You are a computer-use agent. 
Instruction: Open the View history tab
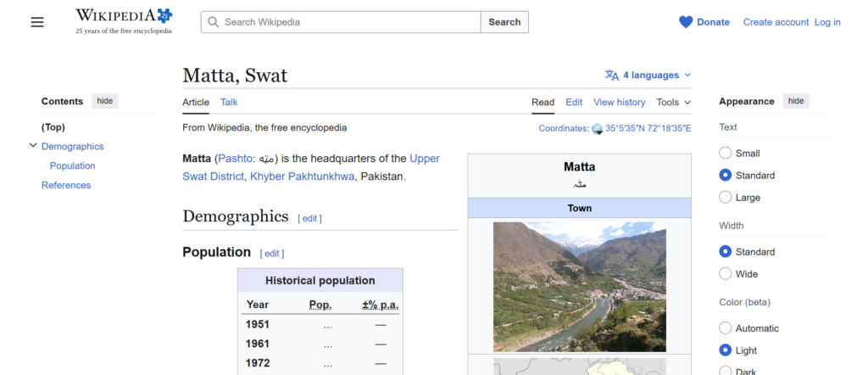click(x=620, y=102)
